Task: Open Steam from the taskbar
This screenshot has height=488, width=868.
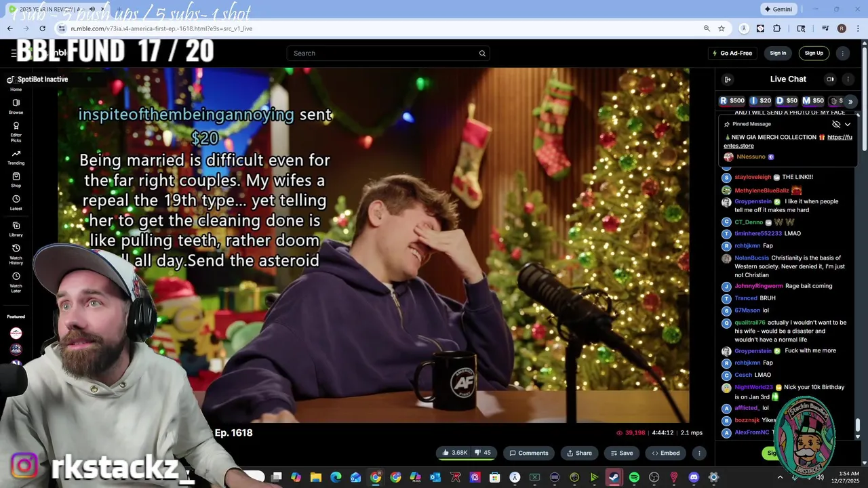Action: 614,477
